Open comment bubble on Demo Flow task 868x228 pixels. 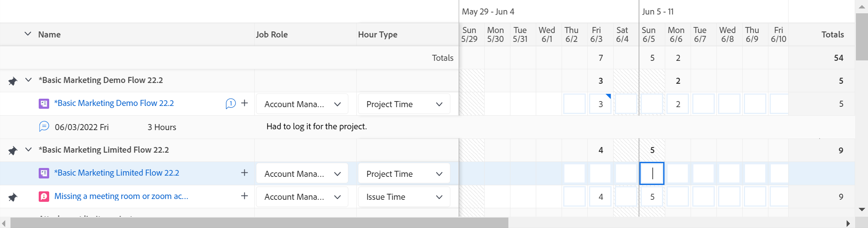(x=231, y=104)
